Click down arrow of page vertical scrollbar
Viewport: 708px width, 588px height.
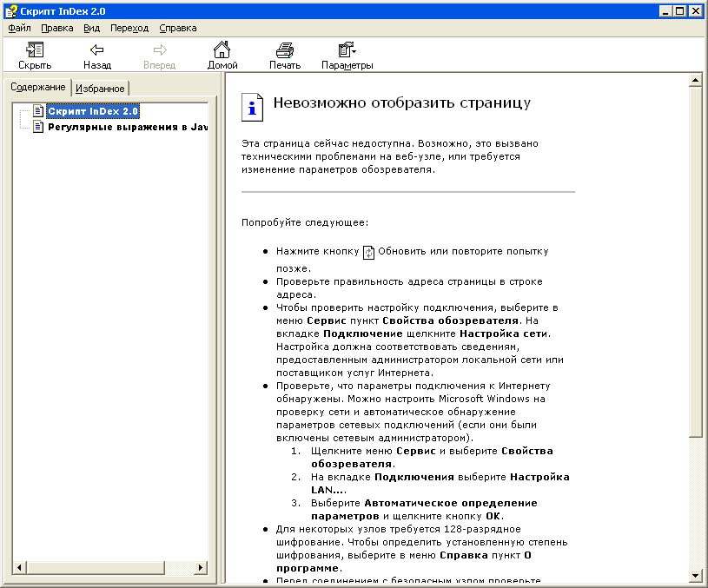(695, 575)
